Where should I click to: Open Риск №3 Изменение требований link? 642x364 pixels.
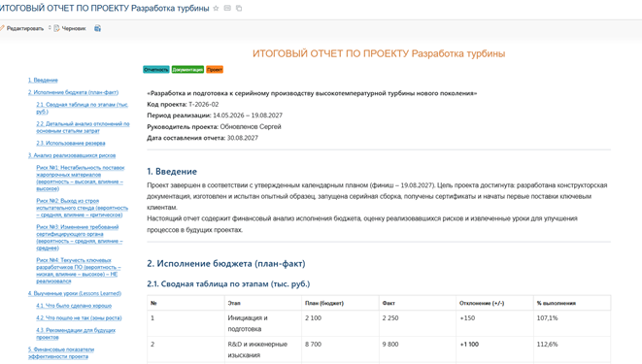(80, 237)
